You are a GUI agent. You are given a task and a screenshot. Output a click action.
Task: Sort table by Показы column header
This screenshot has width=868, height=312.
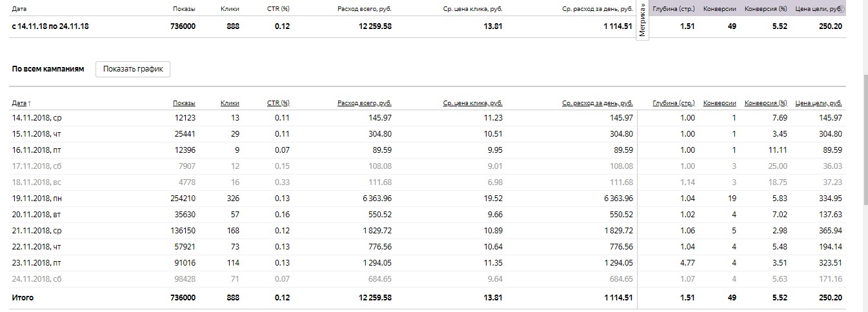coord(184,103)
